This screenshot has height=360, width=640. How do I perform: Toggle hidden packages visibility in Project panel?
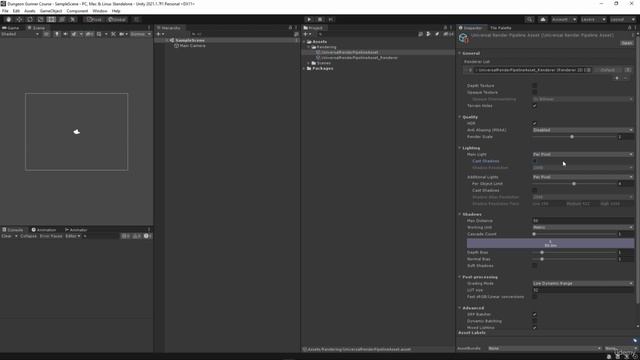[x=448, y=34]
